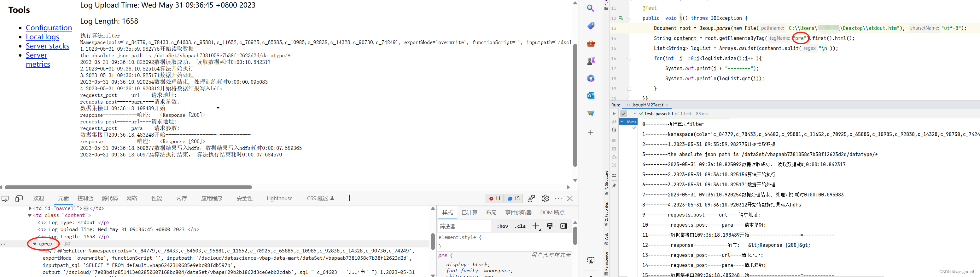Open the Server stacks link
Screen dimensions: 980x277
48,46
